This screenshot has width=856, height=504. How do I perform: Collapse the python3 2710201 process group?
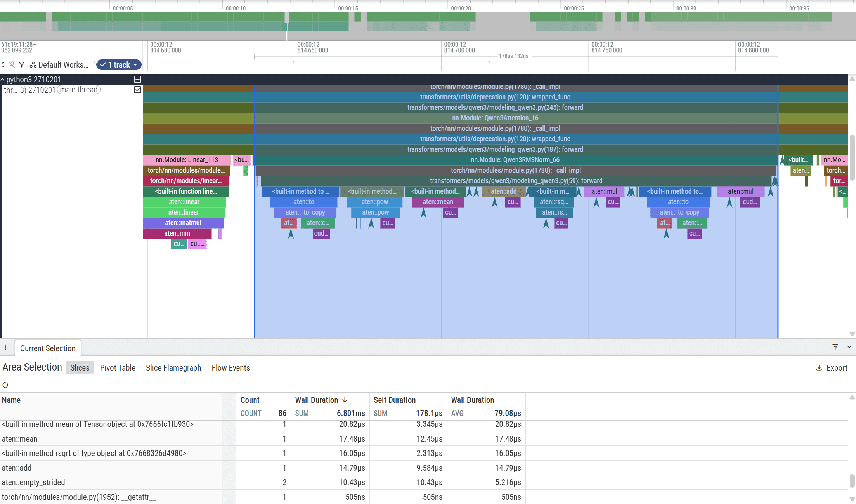click(3, 80)
